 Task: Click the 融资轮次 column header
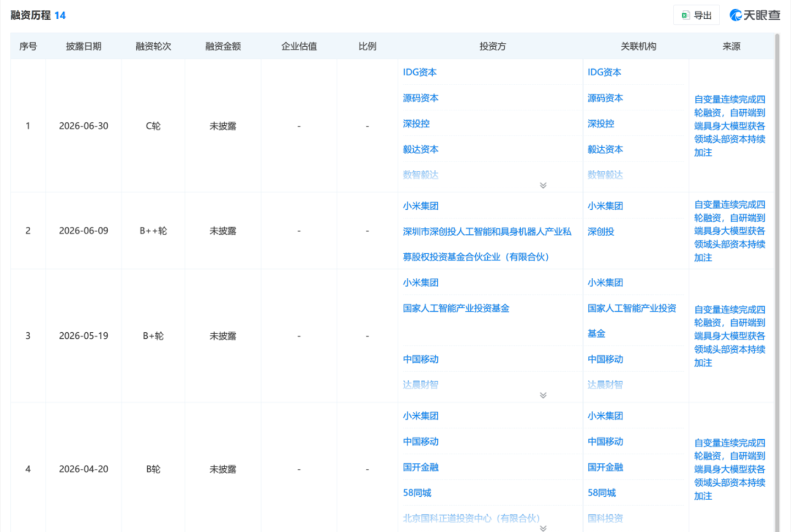tap(153, 47)
